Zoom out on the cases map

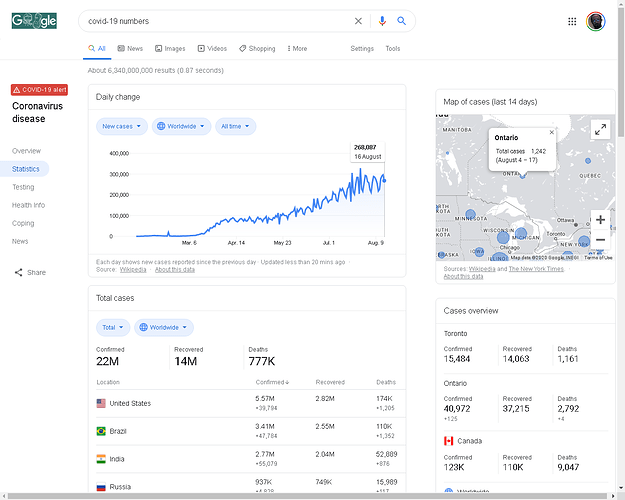coord(600,240)
